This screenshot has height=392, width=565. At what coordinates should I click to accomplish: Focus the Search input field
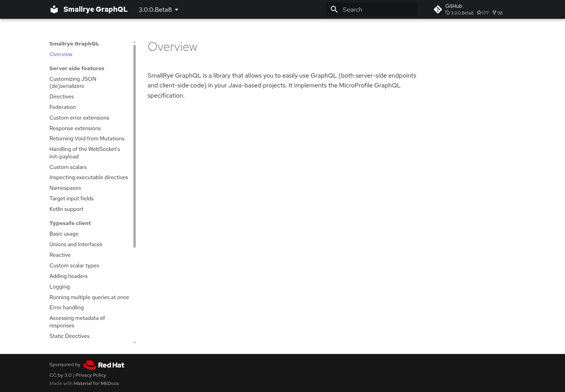(372, 9)
